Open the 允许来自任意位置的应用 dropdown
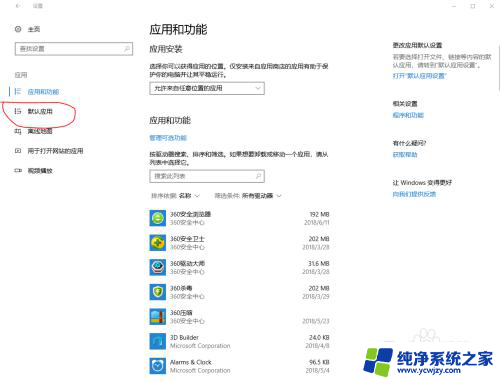The height and width of the screenshot is (382, 500). [207, 88]
